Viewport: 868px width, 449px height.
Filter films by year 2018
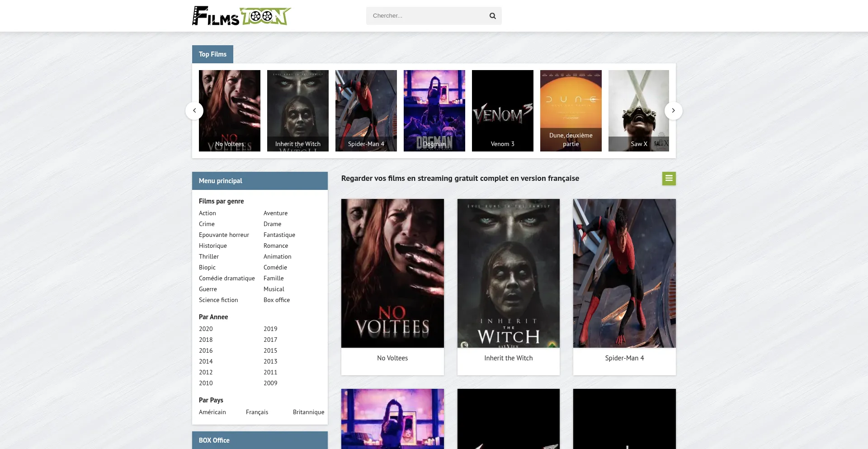click(x=206, y=340)
